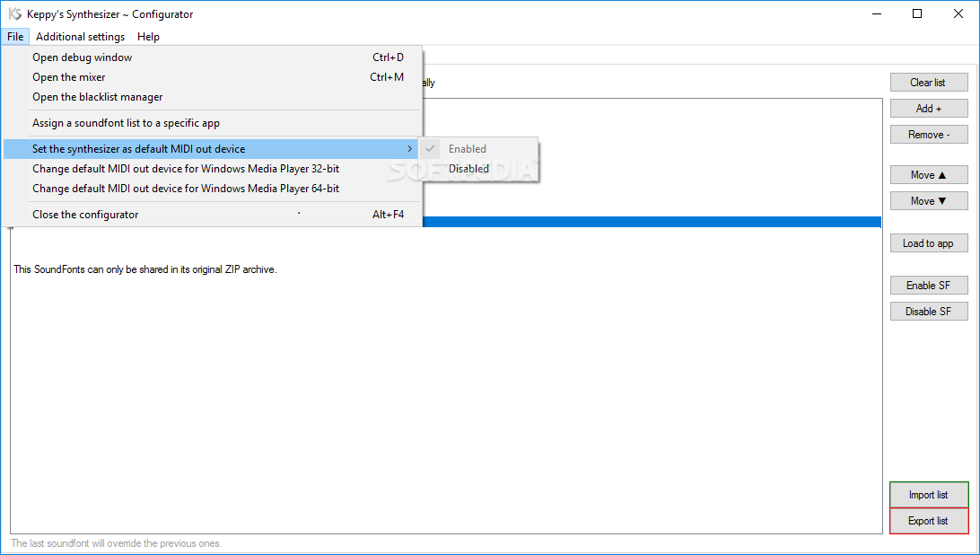980x555 pixels.
Task: Click the Import list button
Action: (929, 495)
